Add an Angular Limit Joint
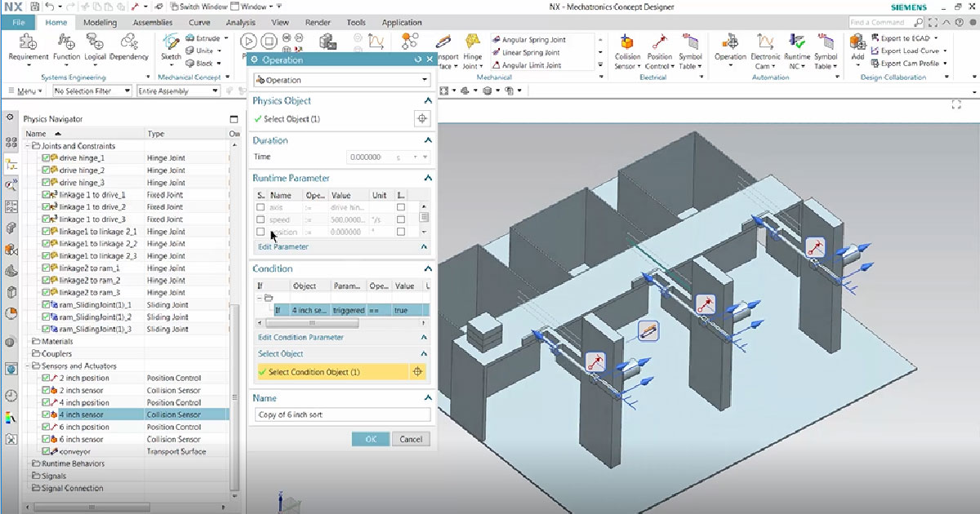Screen dimensions: 980x514 527,65
